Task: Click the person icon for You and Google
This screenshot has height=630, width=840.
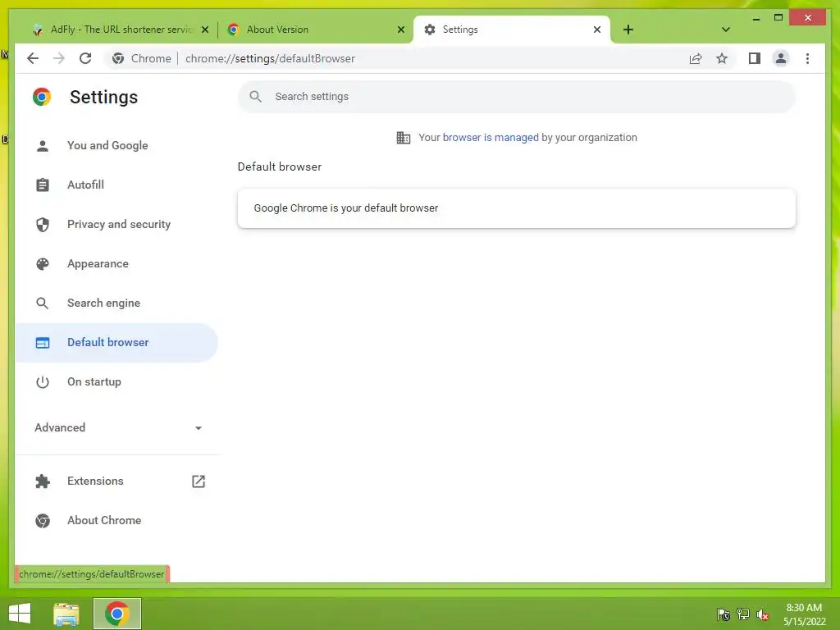Action: point(43,146)
